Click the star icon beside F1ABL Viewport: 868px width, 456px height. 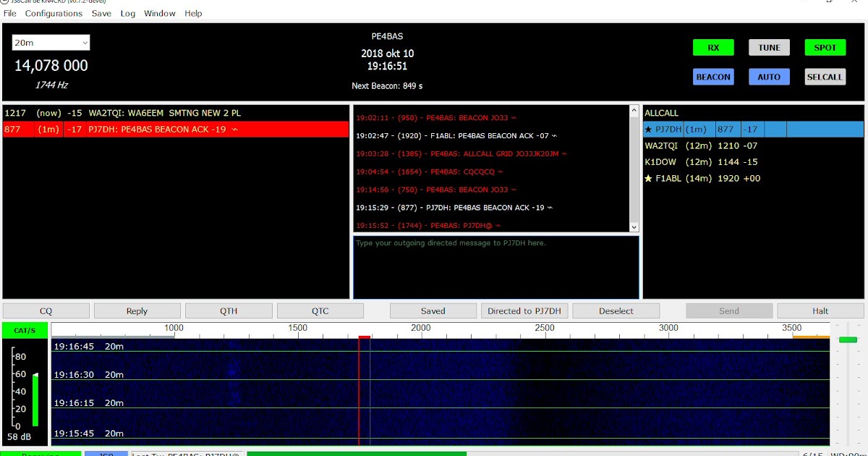pos(648,178)
